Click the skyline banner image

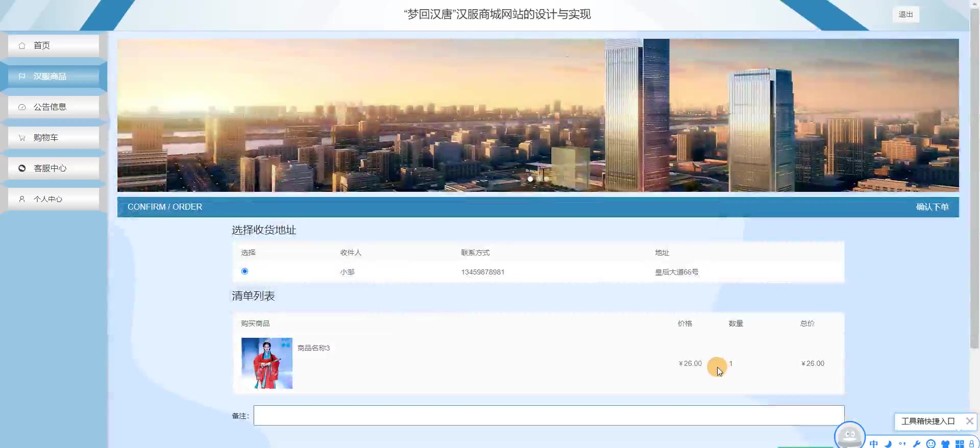(x=538, y=115)
